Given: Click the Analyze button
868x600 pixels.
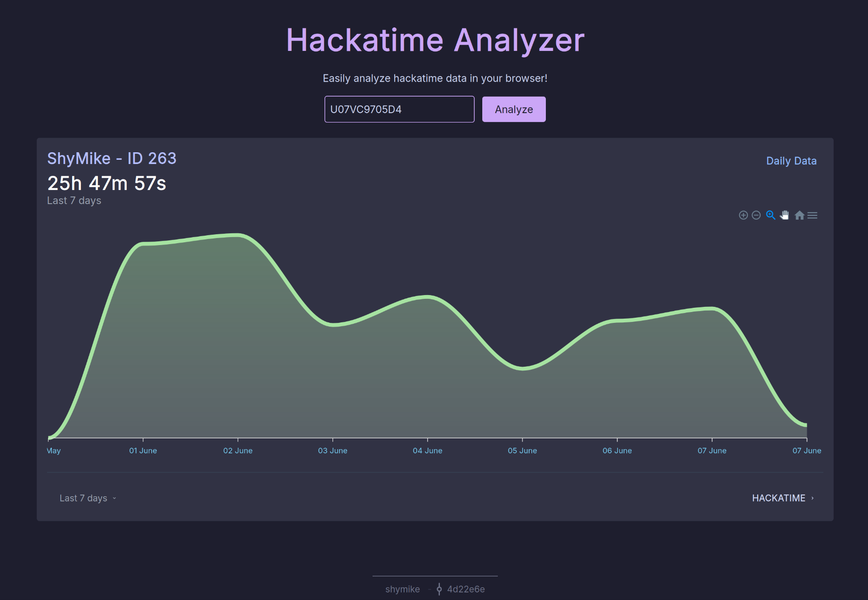Looking at the screenshot, I should (x=514, y=109).
